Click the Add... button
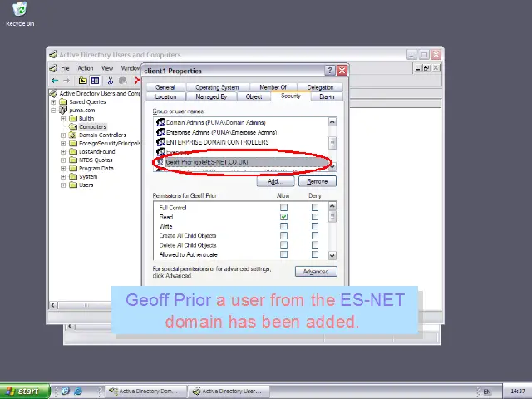Viewport: 532px width, 399px height. [275, 181]
